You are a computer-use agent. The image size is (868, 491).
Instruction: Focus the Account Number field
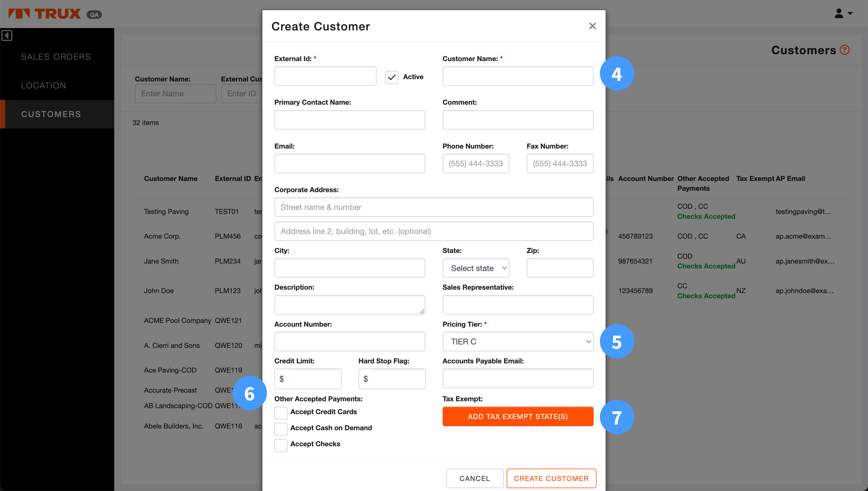(350, 342)
